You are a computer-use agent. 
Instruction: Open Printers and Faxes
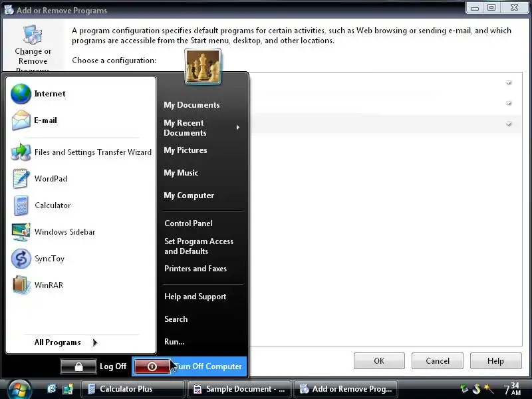(x=196, y=269)
